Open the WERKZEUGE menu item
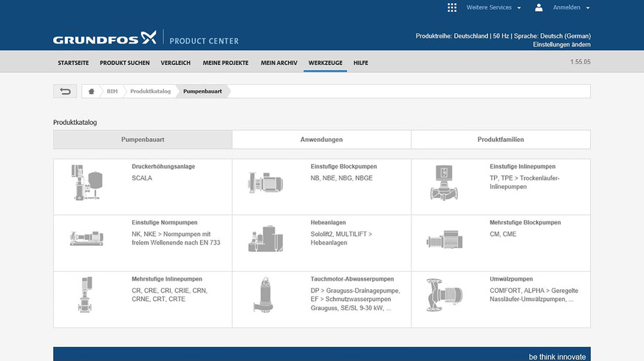The height and width of the screenshot is (361, 644). point(325,63)
